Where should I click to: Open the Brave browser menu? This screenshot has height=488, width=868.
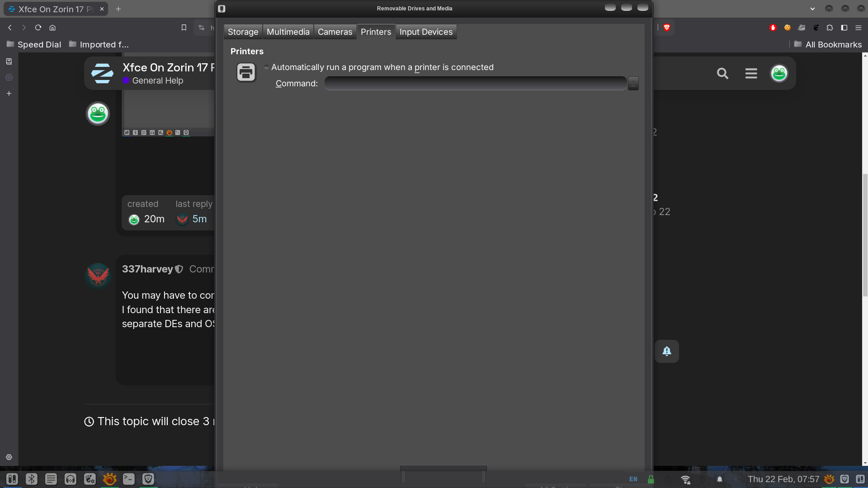click(x=859, y=28)
